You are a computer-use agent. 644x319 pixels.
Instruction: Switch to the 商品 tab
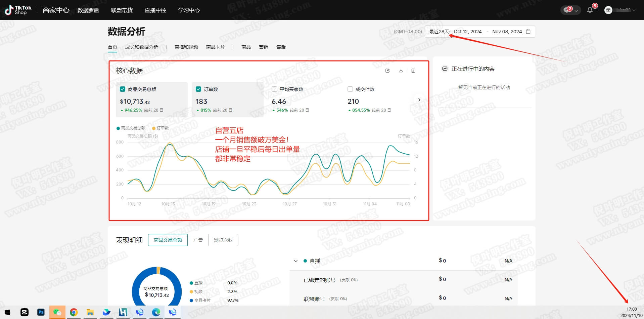point(246,47)
